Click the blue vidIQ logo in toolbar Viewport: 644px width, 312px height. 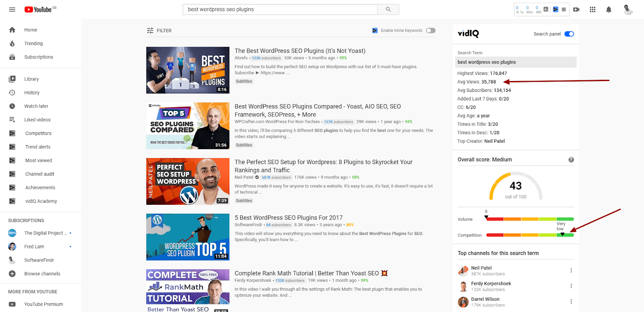555,9
